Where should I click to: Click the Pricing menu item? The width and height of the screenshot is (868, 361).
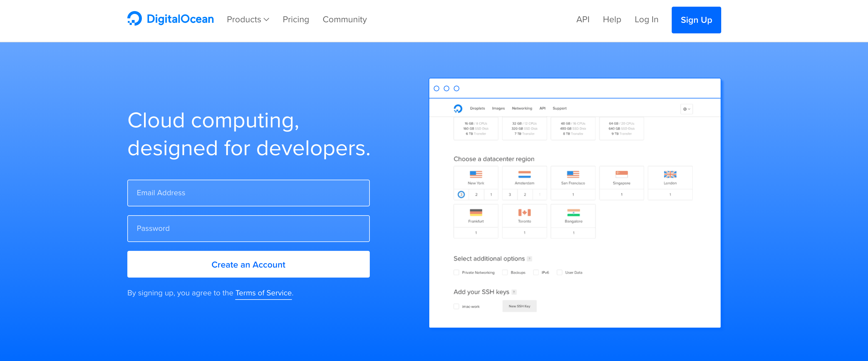[296, 20]
